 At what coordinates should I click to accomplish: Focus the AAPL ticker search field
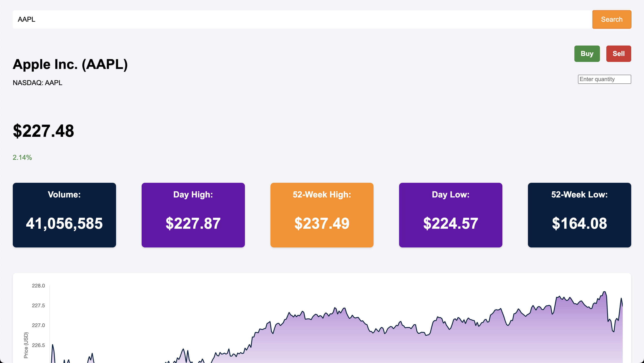click(300, 20)
